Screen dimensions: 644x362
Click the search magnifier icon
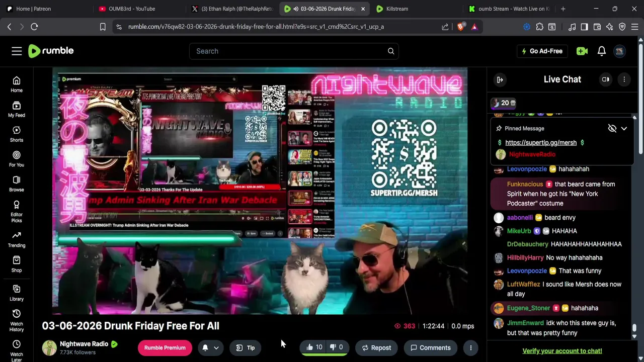[391, 51]
